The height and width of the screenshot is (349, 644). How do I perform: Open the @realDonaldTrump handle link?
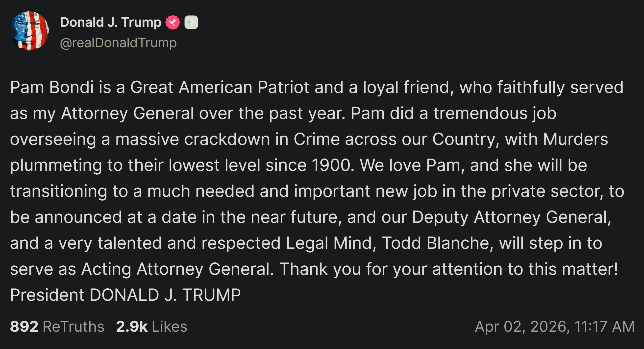click(x=118, y=43)
